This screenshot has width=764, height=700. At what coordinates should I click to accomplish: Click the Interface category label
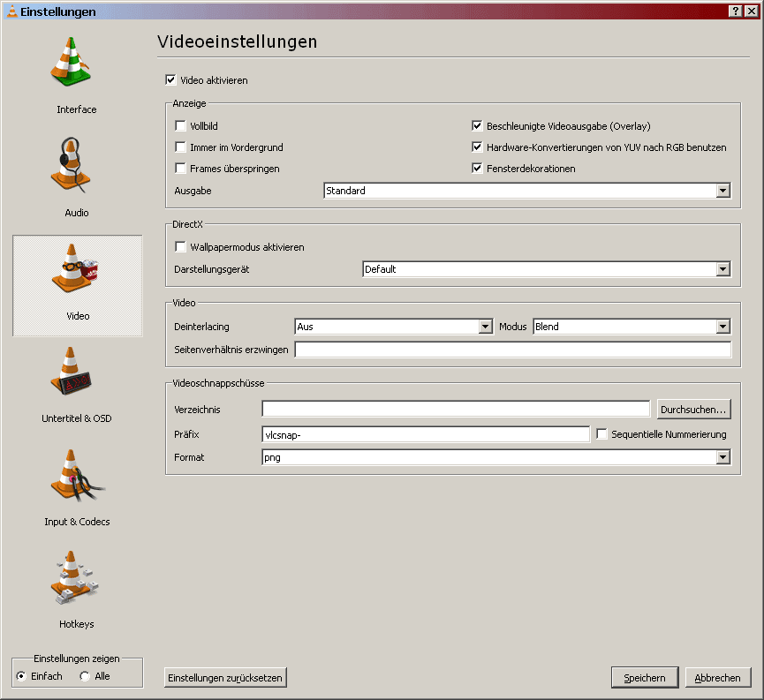click(x=77, y=109)
